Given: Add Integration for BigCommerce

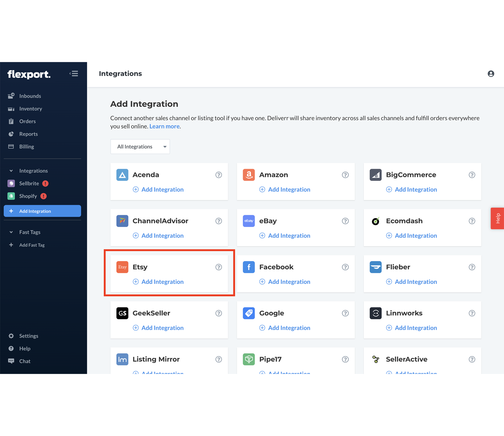Looking at the screenshot, I should pyautogui.click(x=412, y=190).
